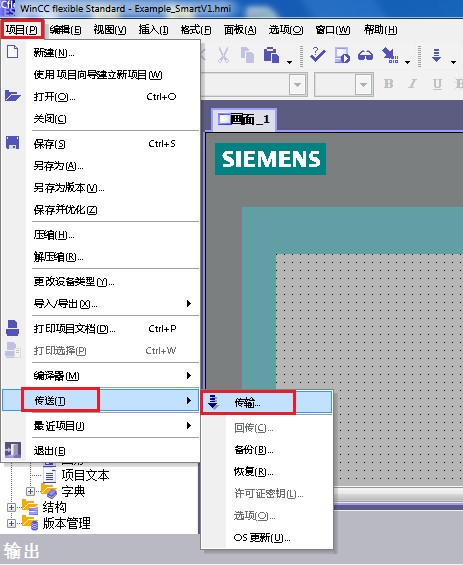463x565 pixels.
Task: Click the transfer settings toolbar icon
Action: [x=391, y=55]
